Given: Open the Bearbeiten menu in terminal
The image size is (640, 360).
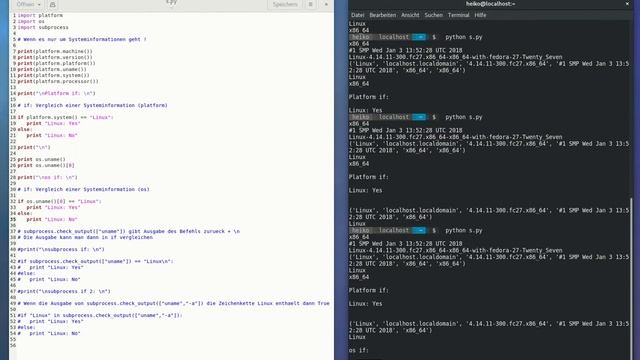Looking at the screenshot, I should tap(382, 15).
